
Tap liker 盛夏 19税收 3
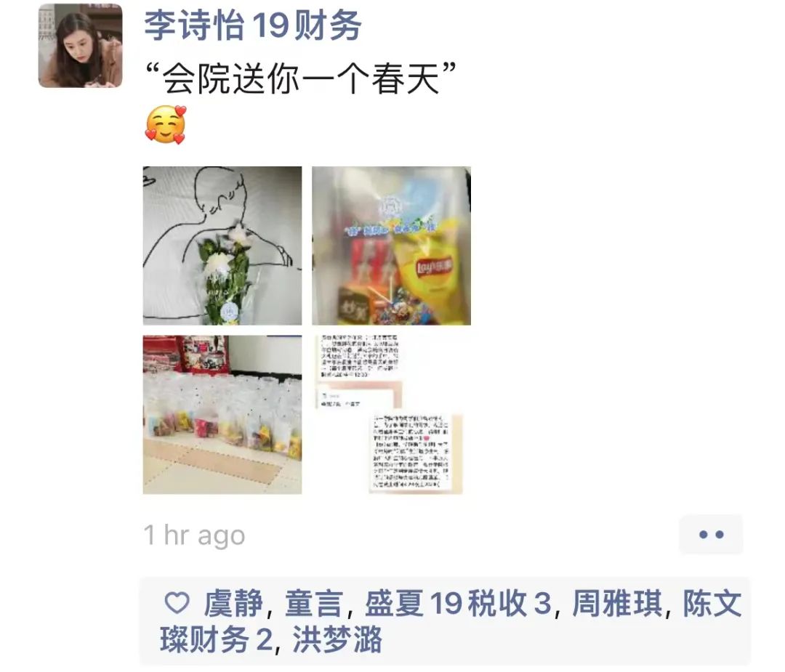tap(457, 604)
